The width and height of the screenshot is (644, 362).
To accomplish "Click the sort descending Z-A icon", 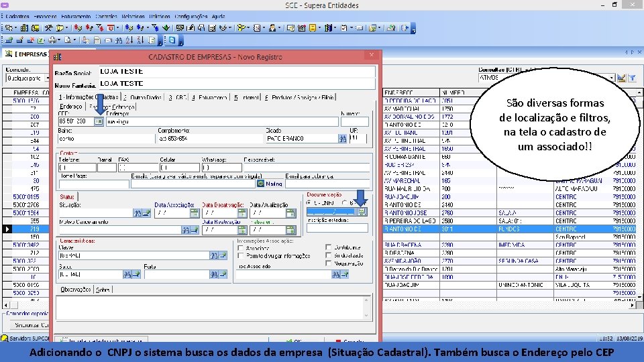I will pyautogui.click(x=140, y=40).
